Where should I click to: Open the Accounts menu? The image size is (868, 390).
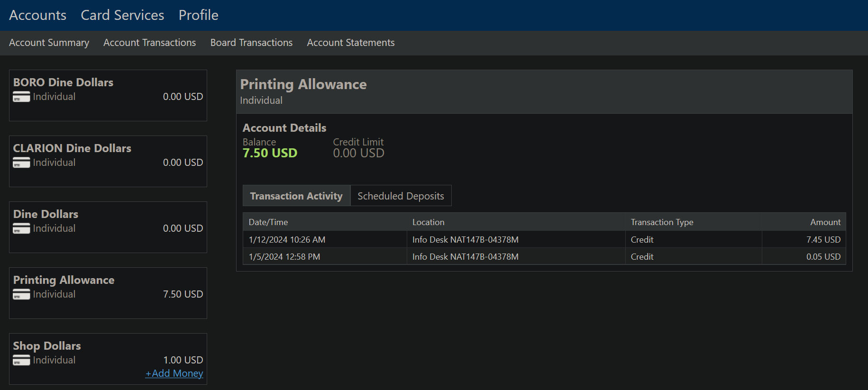click(x=38, y=15)
